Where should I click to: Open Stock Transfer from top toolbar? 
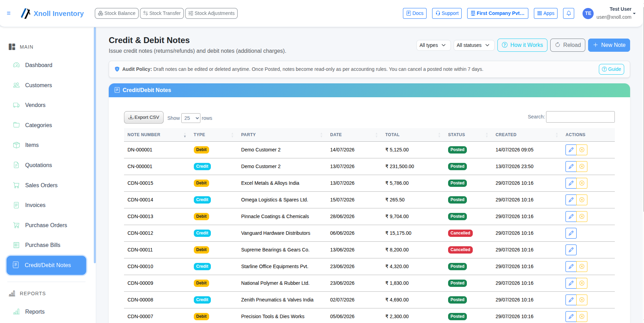coord(162,13)
